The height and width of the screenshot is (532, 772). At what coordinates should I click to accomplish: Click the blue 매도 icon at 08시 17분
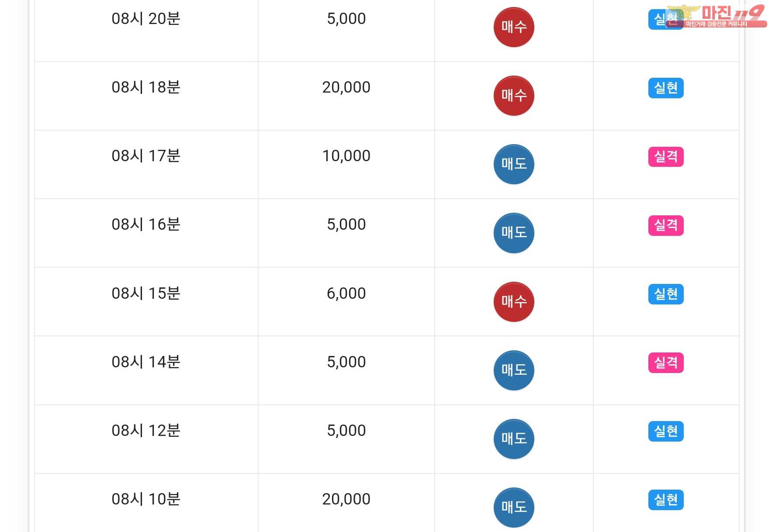coord(514,164)
